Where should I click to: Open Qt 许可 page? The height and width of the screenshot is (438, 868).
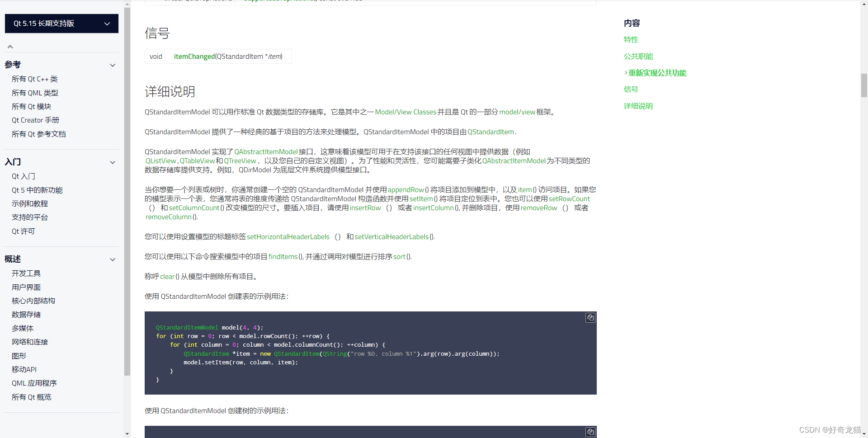pos(23,231)
